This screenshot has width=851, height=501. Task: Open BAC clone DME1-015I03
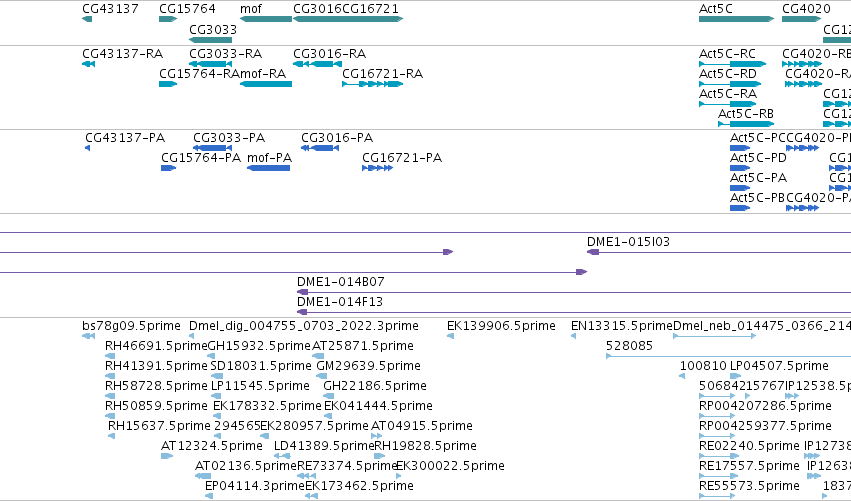(x=719, y=252)
